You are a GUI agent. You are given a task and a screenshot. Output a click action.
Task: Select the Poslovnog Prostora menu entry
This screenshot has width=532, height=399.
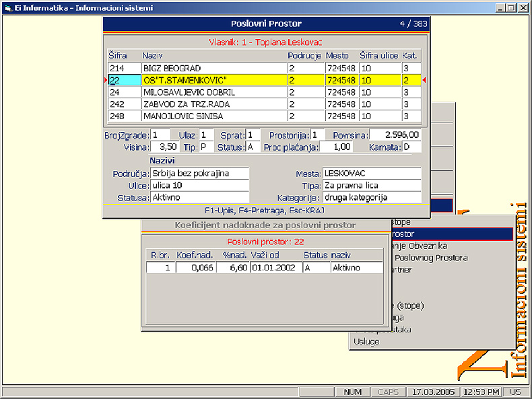click(x=431, y=258)
